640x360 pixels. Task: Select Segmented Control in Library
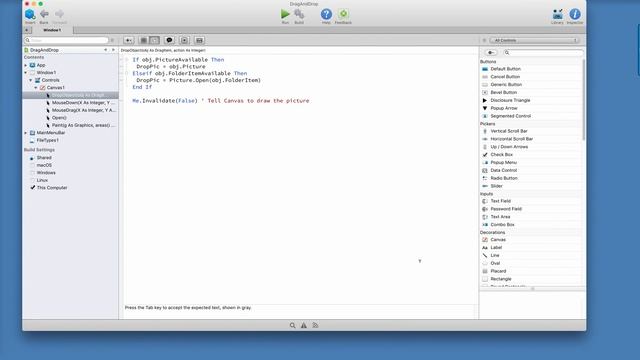531,116
